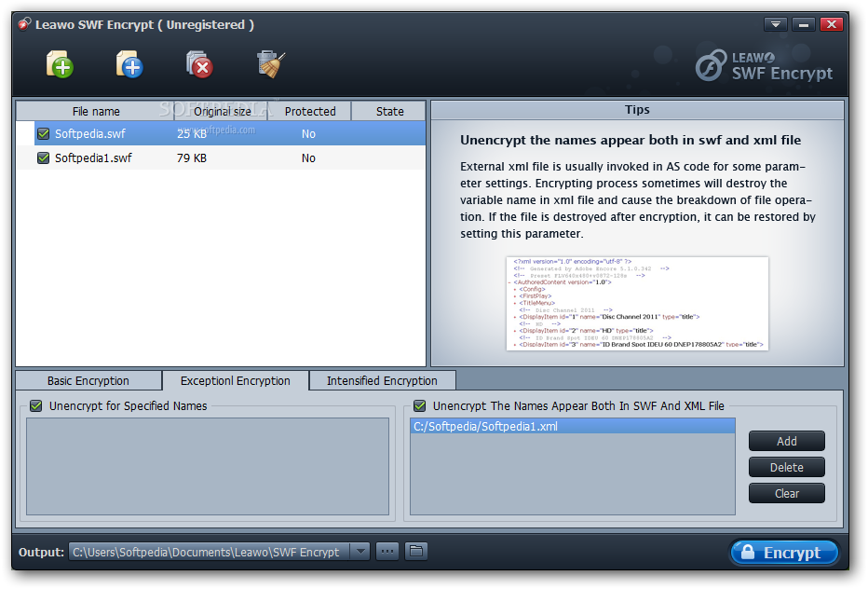Click the Tips panel header
The height and width of the screenshot is (589, 868).
[637, 110]
